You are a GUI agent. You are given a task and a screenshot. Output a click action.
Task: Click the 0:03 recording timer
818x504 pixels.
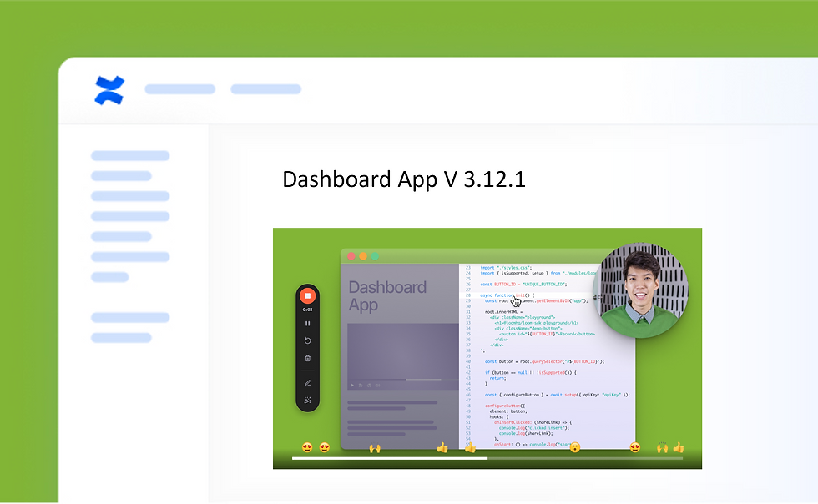click(x=307, y=310)
